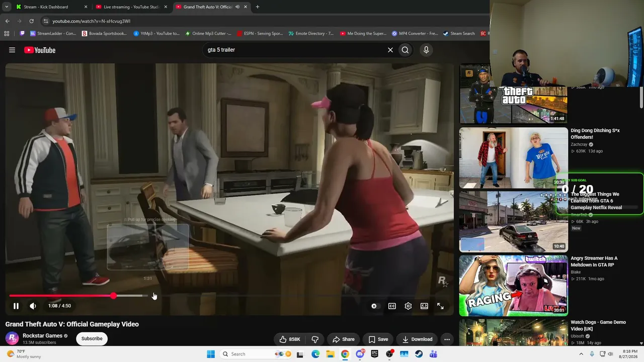This screenshot has height=362, width=644.
Task: Save the video to a playlist
Action: click(378, 339)
